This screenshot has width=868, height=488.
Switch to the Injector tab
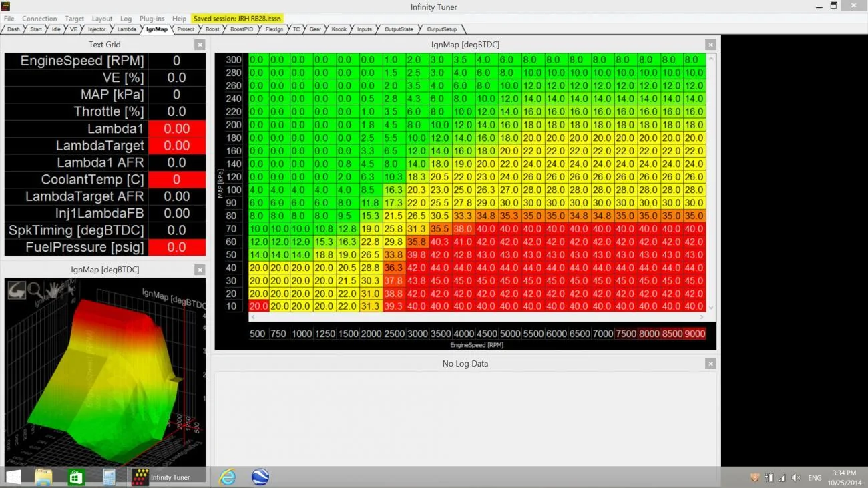(97, 29)
